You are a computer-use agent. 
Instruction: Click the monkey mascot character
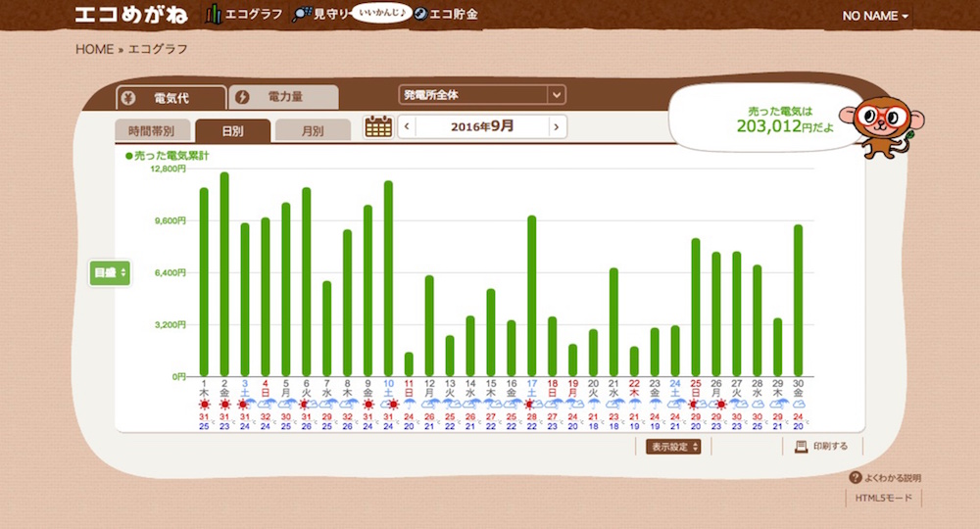[x=884, y=126]
